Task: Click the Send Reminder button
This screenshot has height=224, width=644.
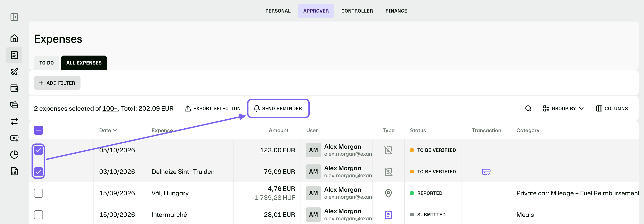Action: (x=278, y=108)
